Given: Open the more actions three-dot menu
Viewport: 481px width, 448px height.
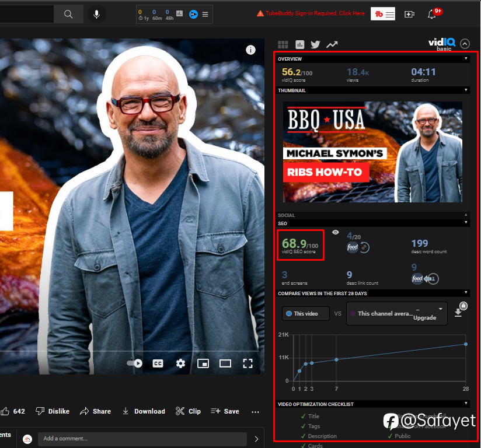Looking at the screenshot, I should click(255, 412).
